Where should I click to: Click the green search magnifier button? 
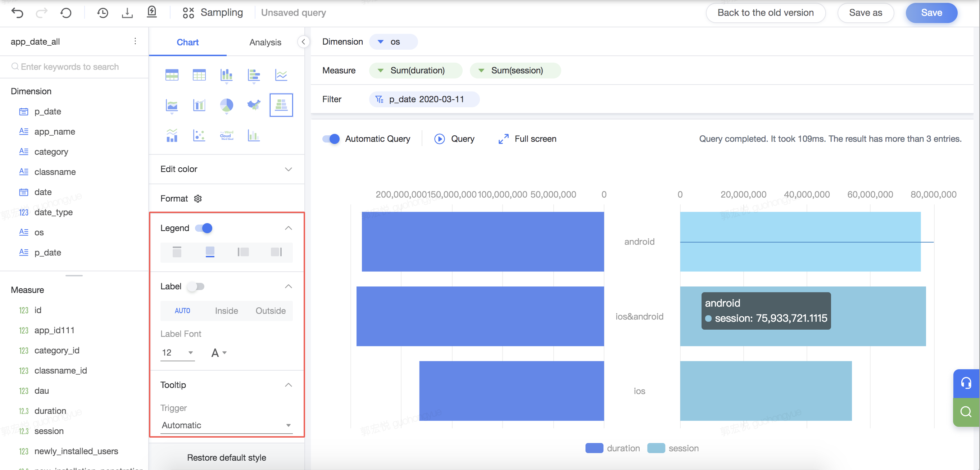[966, 412]
